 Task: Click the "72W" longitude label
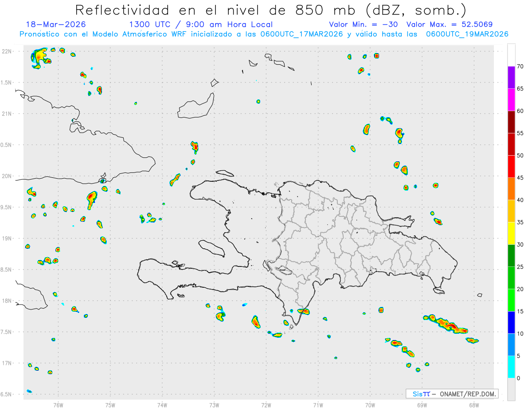pyautogui.click(x=266, y=405)
